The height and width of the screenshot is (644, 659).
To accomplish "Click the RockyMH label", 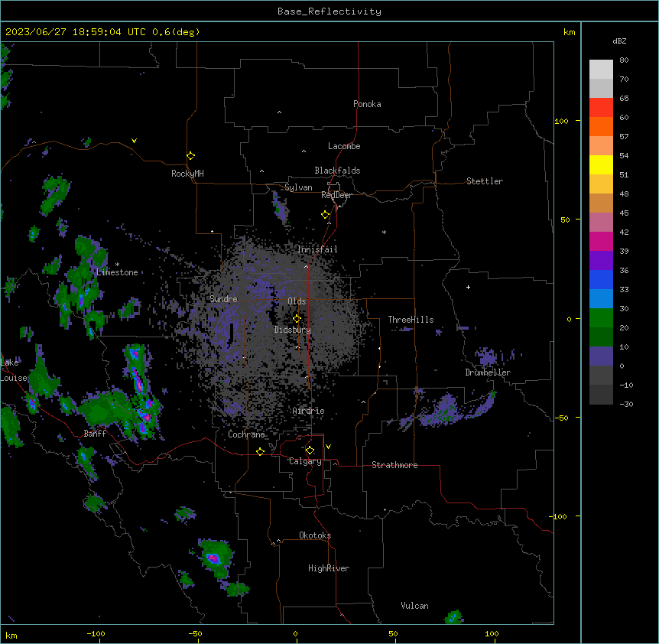I will 187,174.
